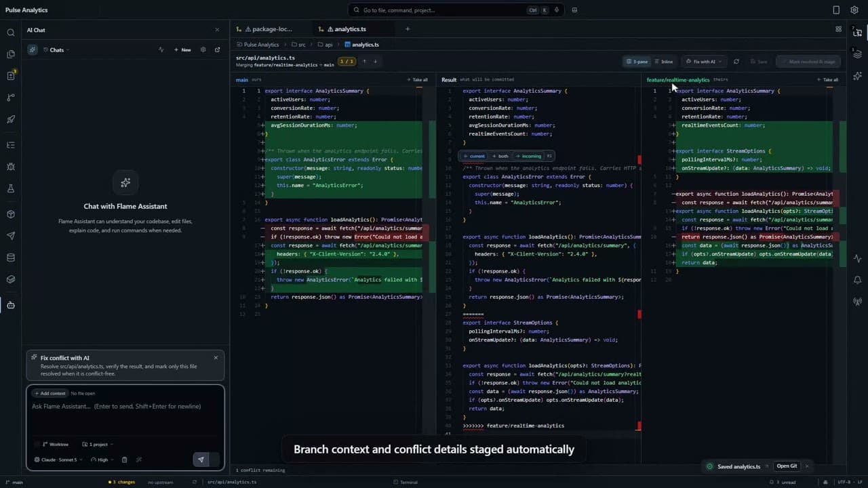Click the Ask Flame Assistant input field

point(125,407)
